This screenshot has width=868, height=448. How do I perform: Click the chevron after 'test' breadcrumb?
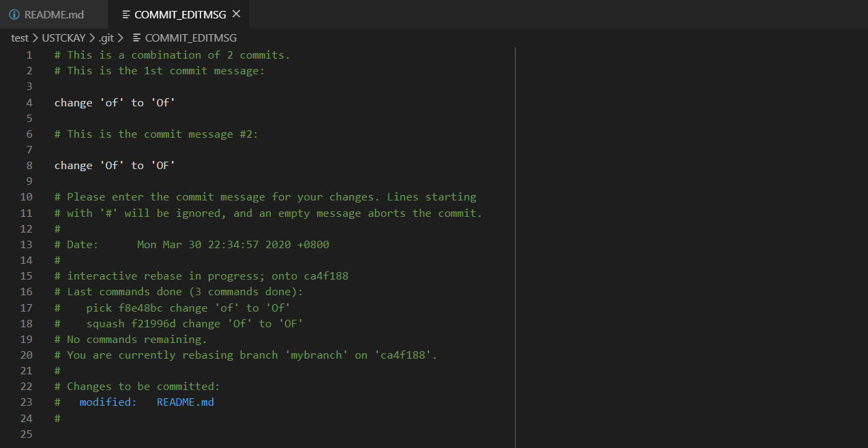pos(35,38)
